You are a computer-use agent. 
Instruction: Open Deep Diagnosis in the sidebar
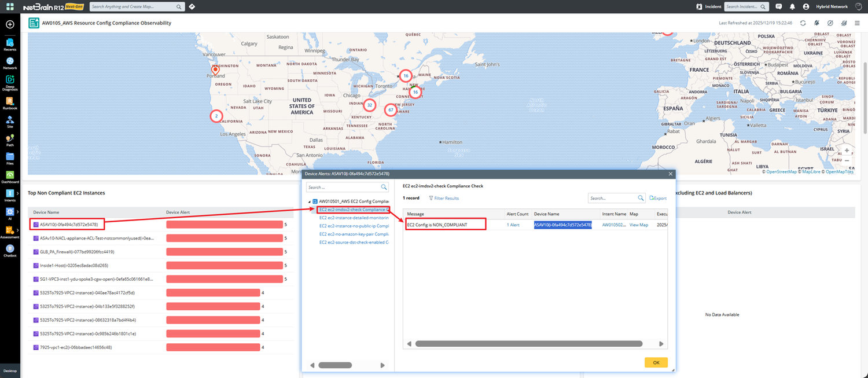pyautogui.click(x=10, y=83)
